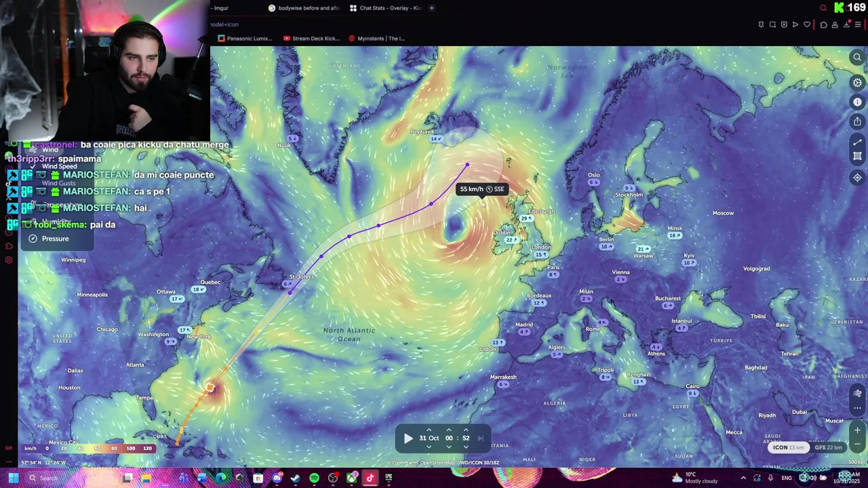Open the browser profile icon
This screenshot has width=868, height=488.
[x=835, y=24]
